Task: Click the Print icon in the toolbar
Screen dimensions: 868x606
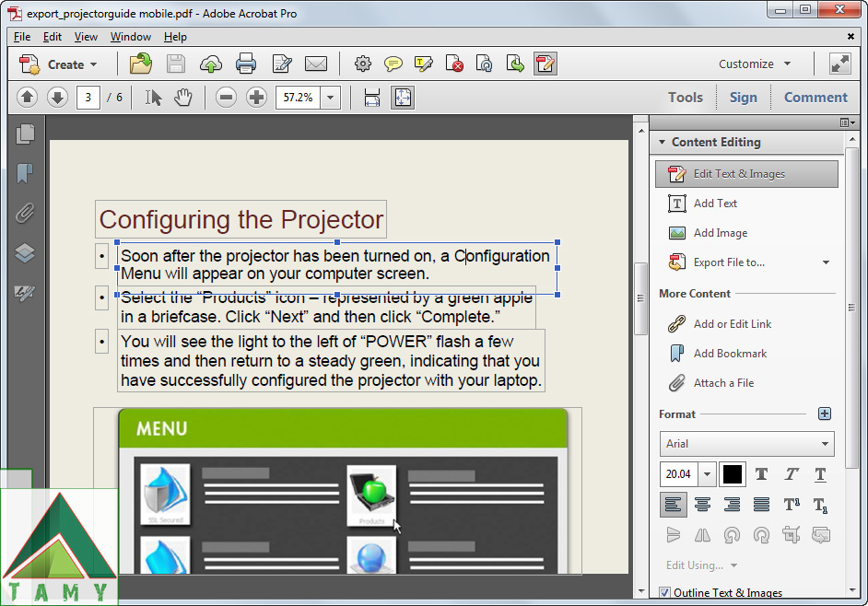Action: pyautogui.click(x=246, y=64)
